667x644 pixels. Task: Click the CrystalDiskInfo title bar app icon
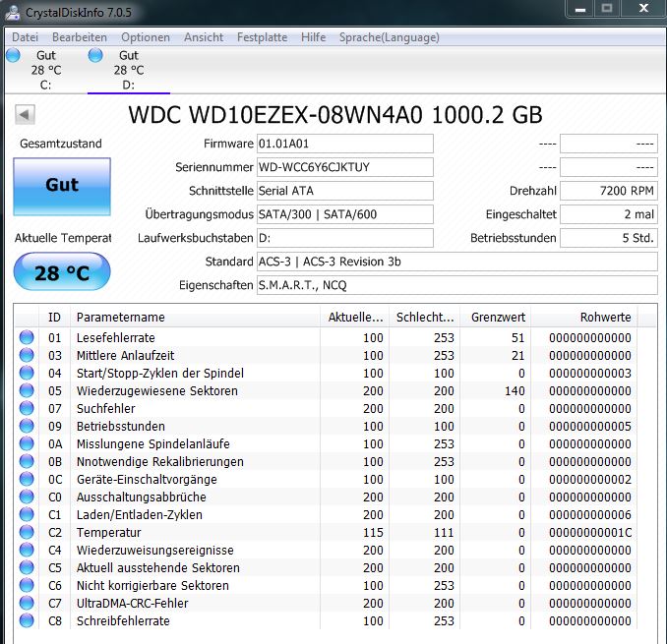pyautogui.click(x=13, y=13)
